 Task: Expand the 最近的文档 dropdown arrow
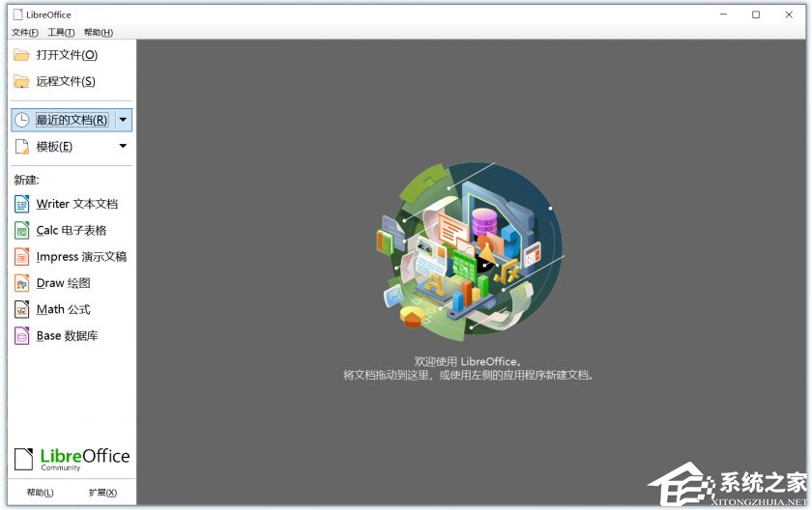[124, 120]
